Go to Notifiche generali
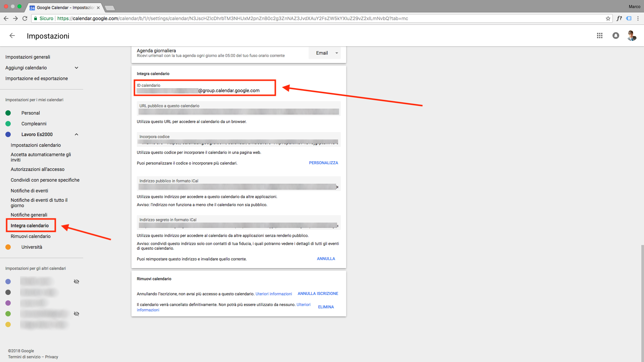Viewport: 644px width, 362px height. point(29,215)
